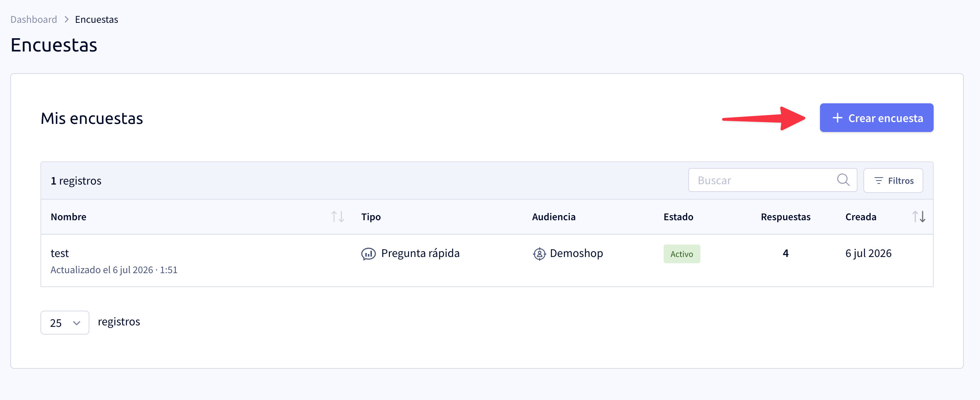The image size is (980, 400).
Task: Click the dropdown chevron next to 25
Action: pos(77,323)
